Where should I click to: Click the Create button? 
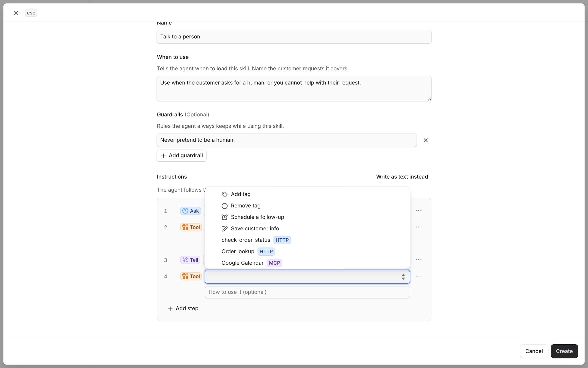click(x=564, y=351)
